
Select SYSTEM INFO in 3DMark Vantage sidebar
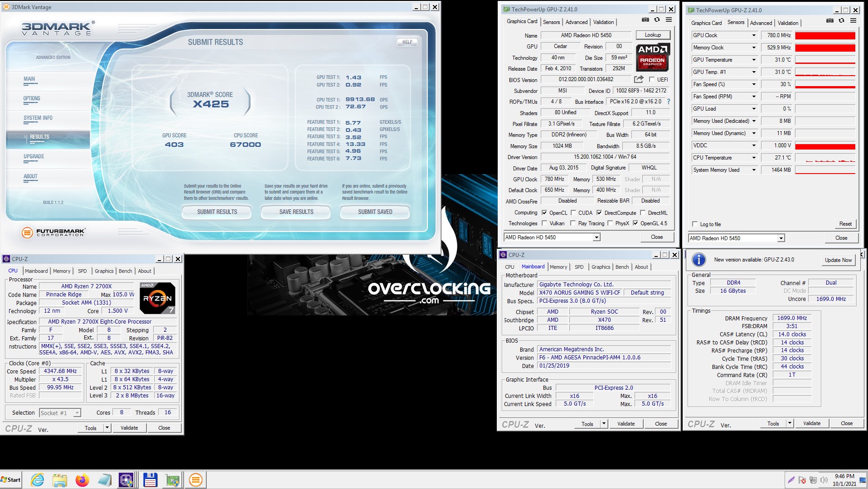(38, 118)
